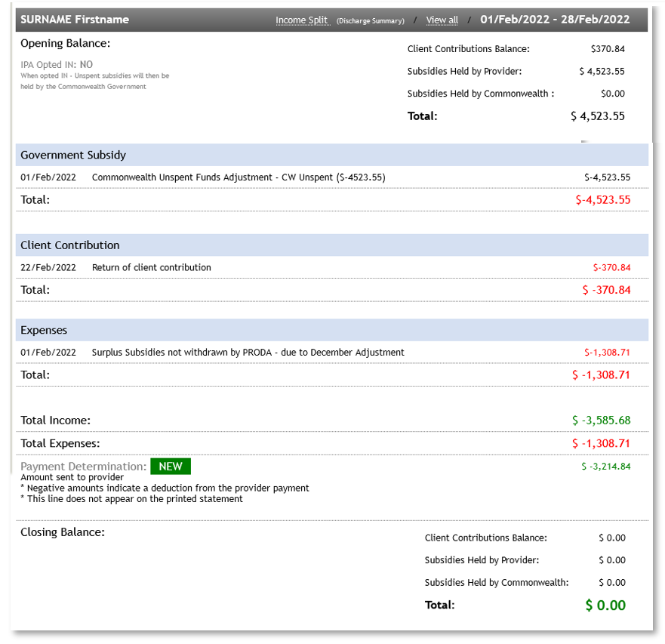Click the IPA Opted IN: NO status

coord(57,65)
